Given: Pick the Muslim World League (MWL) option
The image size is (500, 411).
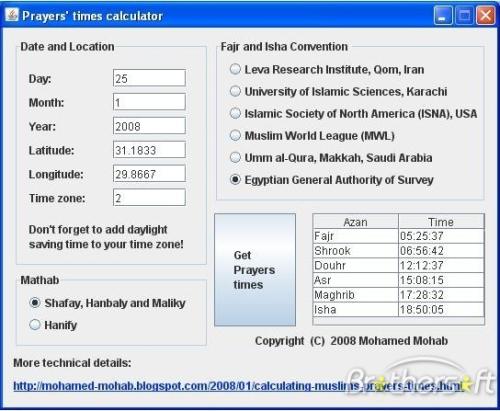Looking at the screenshot, I should tap(312, 136).
